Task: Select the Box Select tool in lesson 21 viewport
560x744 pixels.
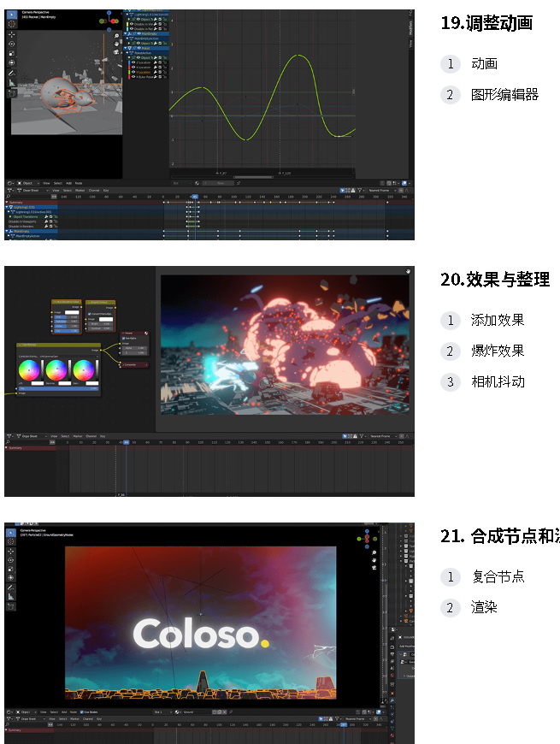Action: [x=11, y=533]
